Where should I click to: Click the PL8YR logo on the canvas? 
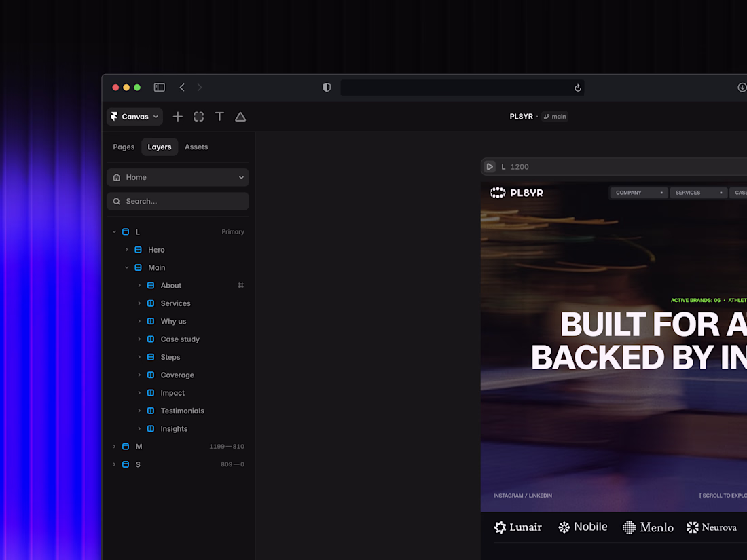click(517, 193)
